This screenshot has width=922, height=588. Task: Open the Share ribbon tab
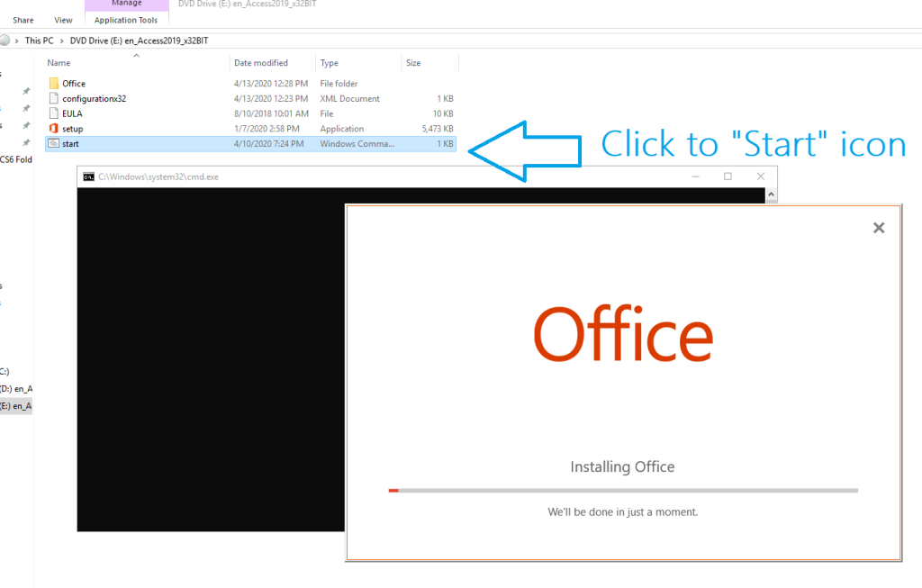[23, 20]
